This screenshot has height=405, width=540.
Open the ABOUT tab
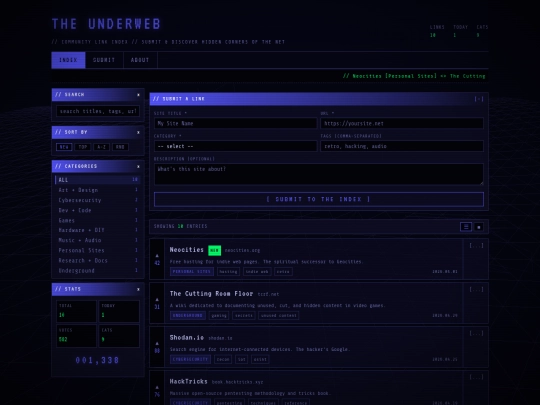coord(140,60)
